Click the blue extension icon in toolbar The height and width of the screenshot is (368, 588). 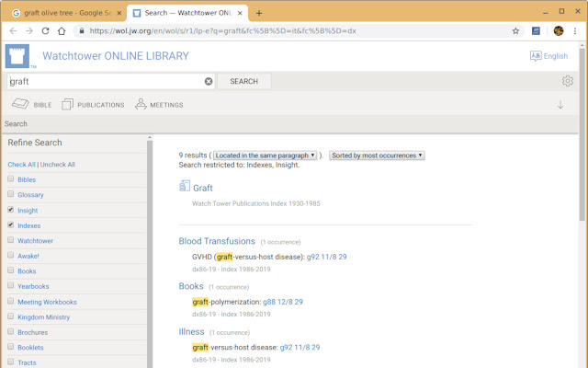(x=536, y=30)
